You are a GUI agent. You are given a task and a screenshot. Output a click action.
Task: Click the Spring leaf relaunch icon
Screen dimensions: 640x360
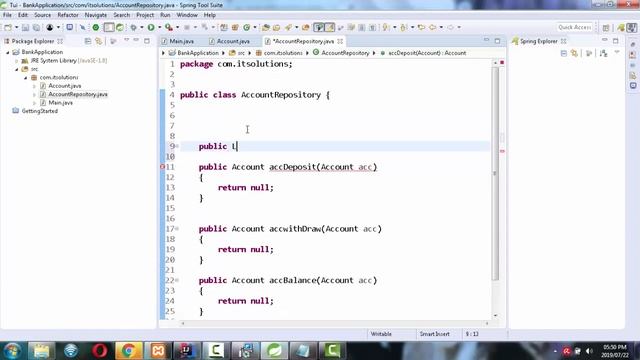point(120,27)
